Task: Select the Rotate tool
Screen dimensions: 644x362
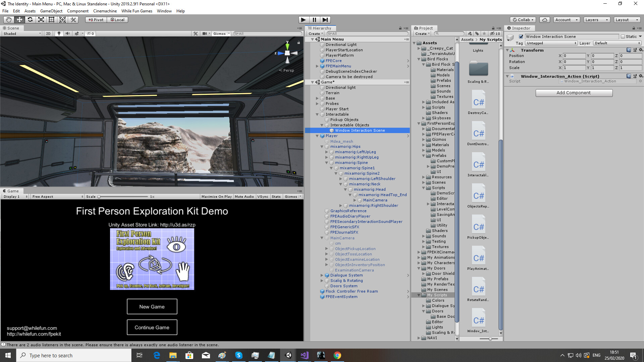Action: [30, 20]
